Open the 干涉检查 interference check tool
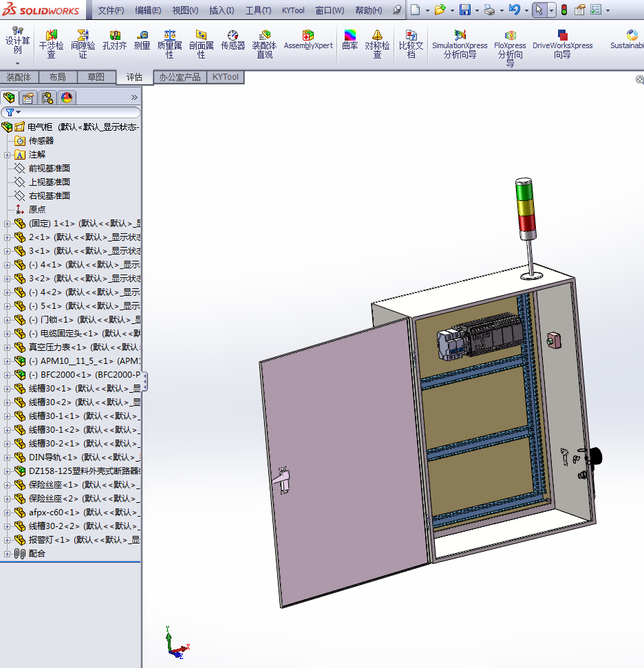Viewport: 644px width, 668px height. pos(51,44)
